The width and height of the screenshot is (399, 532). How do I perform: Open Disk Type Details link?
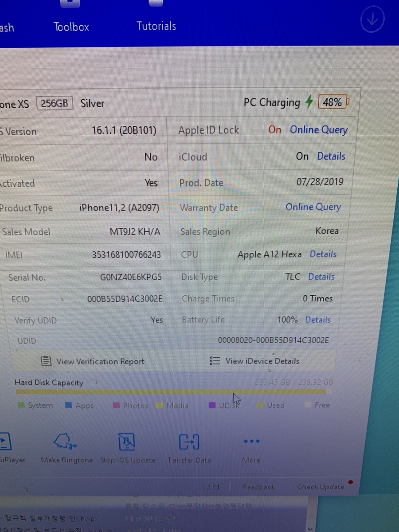[321, 277]
